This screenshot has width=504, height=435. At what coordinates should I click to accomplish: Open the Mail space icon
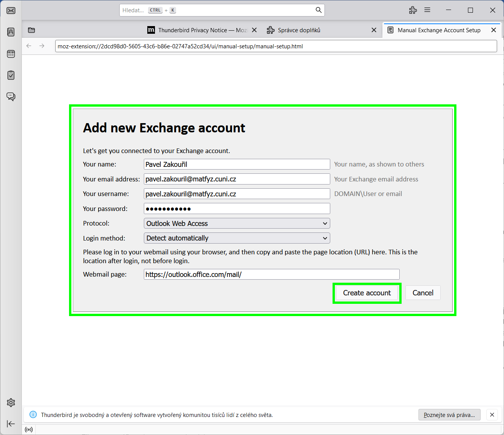(11, 10)
